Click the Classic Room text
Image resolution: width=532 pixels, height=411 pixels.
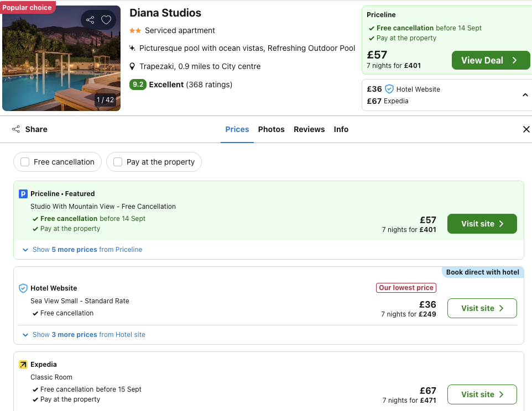(x=51, y=377)
